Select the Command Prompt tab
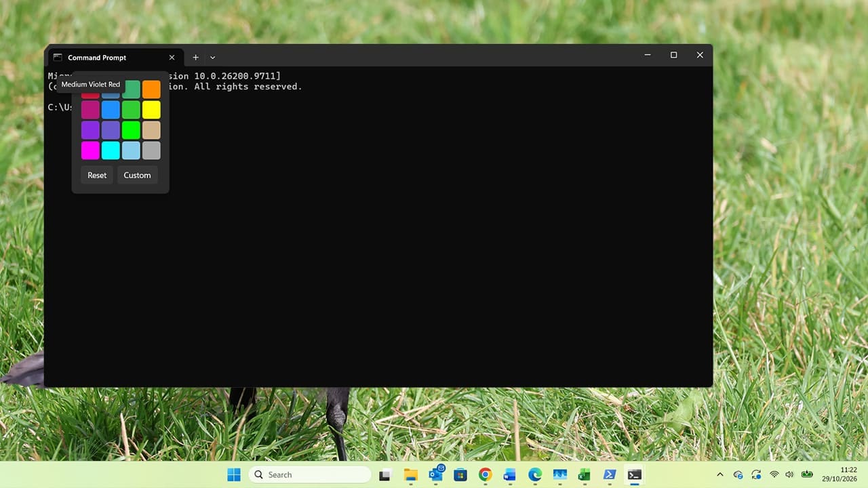This screenshot has width=868, height=488. click(114, 58)
